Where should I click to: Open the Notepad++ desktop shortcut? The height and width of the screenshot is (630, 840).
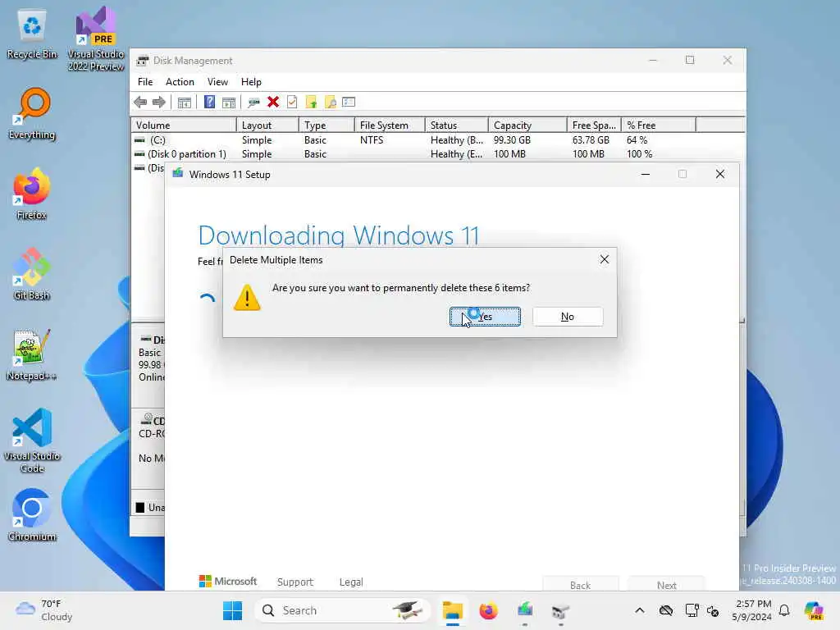32,355
